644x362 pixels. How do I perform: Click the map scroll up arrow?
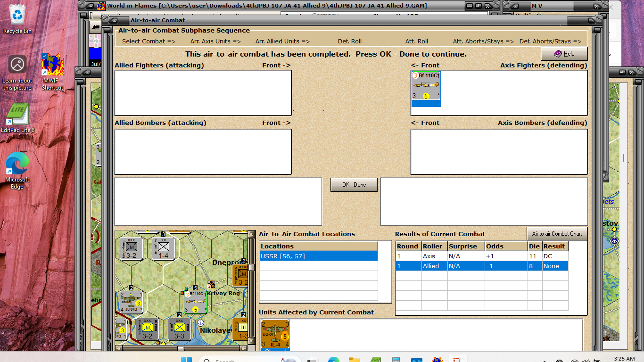click(251, 234)
